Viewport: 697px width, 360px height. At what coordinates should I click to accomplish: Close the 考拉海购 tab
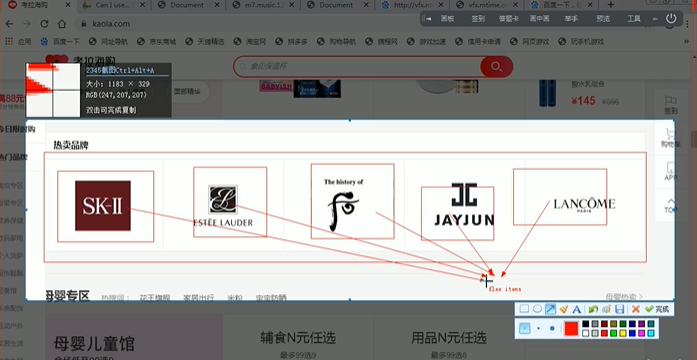point(68,5)
